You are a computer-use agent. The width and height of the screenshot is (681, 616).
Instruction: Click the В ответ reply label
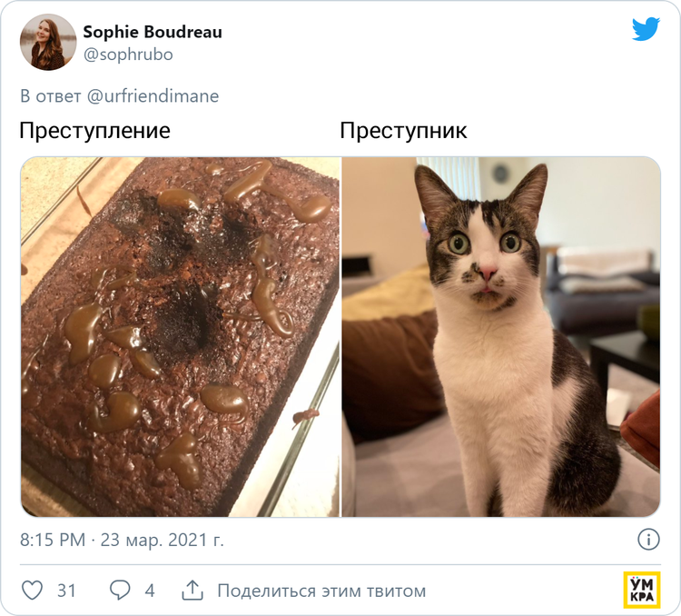50,96
